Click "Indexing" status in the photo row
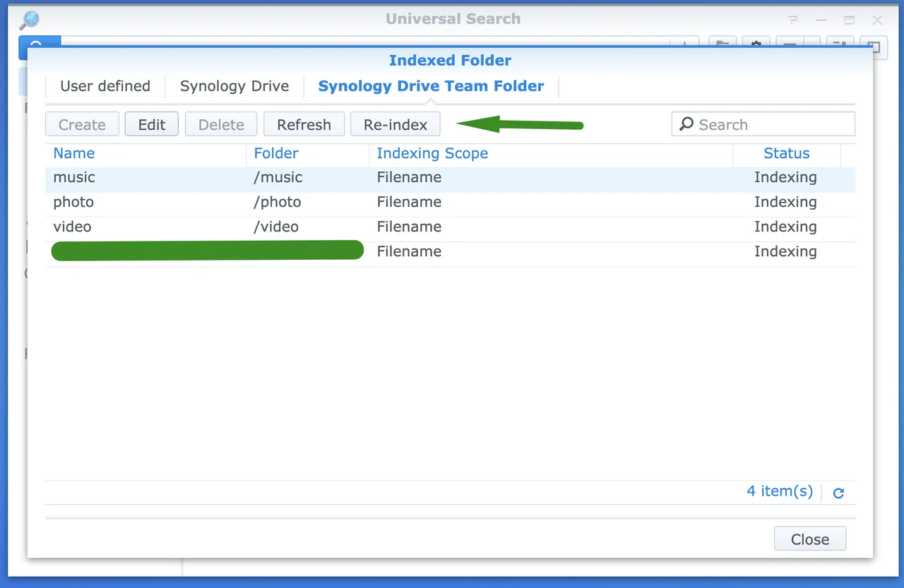Image resolution: width=904 pixels, height=588 pixels. click(x=785, y=202)
